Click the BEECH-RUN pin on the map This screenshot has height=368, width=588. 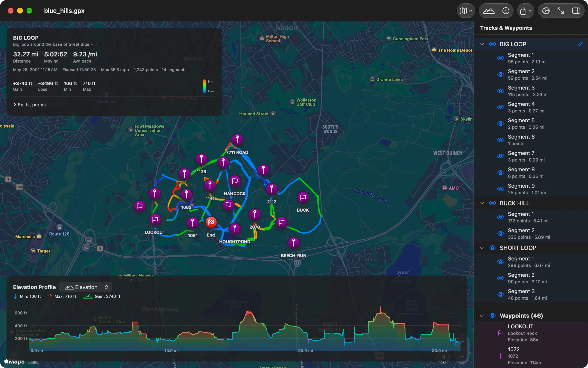[294, 243]
